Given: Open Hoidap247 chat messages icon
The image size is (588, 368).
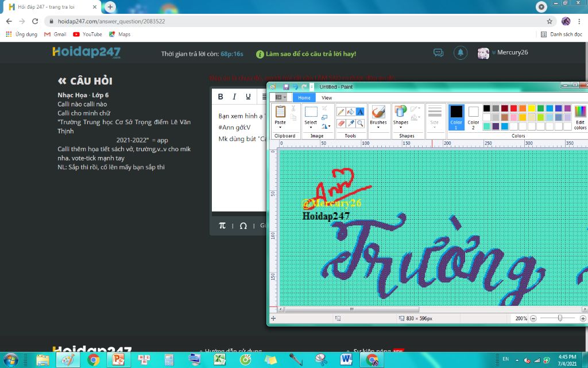Looking at the screenshot, I should 438,52.
